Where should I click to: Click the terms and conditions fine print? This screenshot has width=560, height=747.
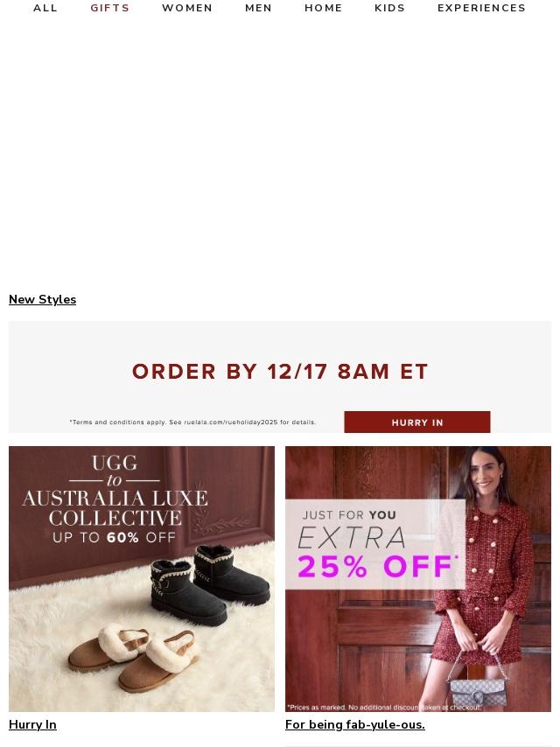193,422
